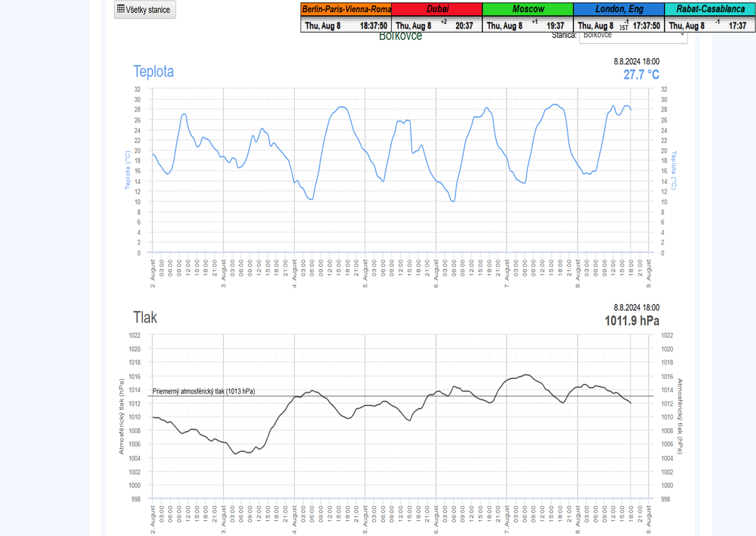Click the right Teplota (°C) axis title
The height and width of the screenshot is (536, 756).
click(x=673, y=170)
